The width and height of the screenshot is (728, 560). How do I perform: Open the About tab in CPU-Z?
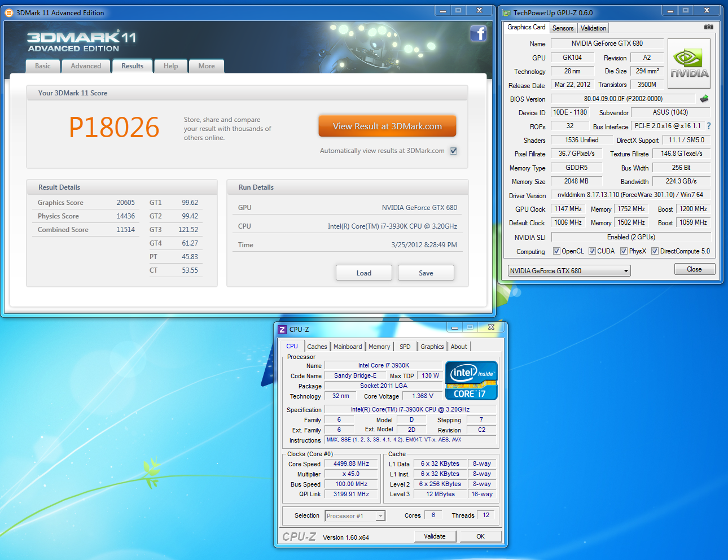459,347
